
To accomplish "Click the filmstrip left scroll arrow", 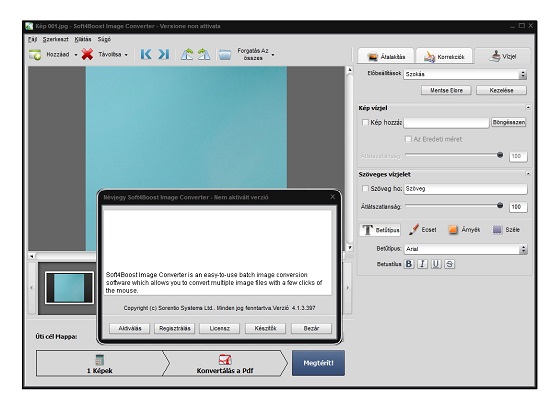I will click(32, 288).
